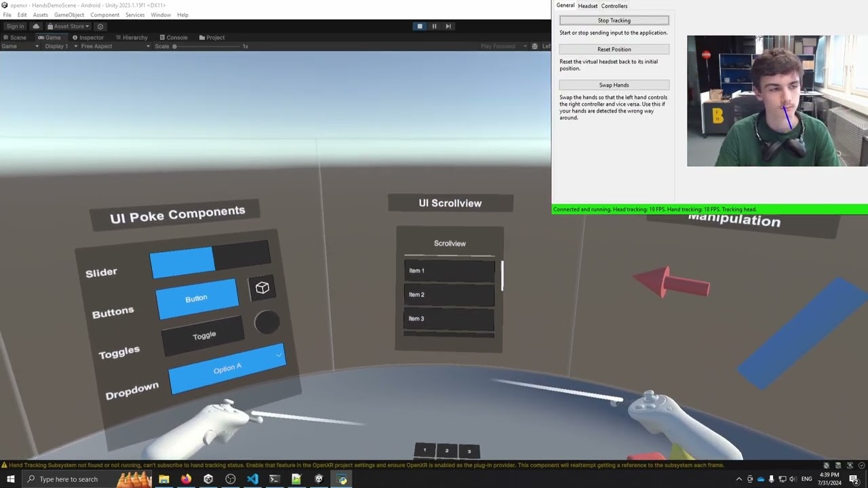Click the Reset Position button
868x488 pixels.
pos(614,49)
